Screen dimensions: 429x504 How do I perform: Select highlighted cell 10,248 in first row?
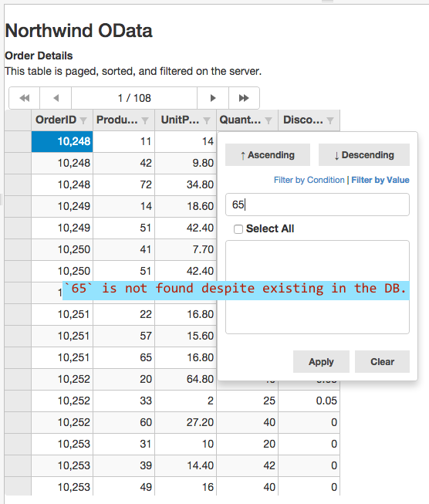click(62, 141)
